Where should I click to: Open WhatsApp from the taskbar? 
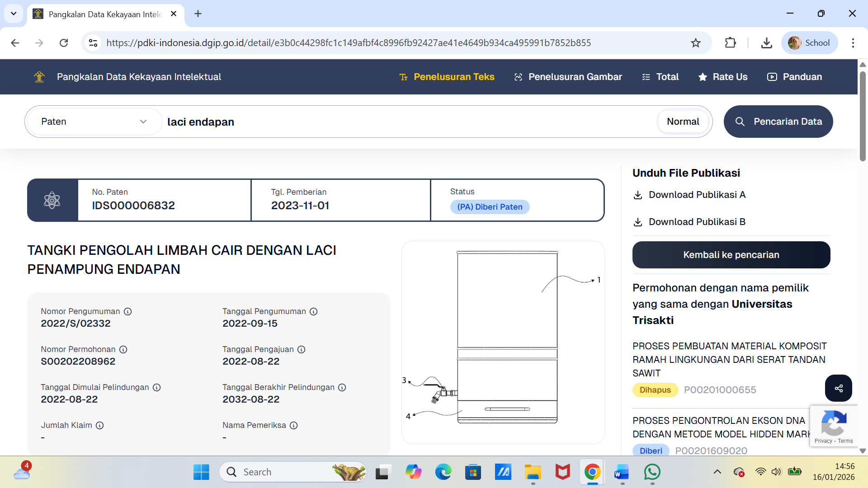point(652,472)
